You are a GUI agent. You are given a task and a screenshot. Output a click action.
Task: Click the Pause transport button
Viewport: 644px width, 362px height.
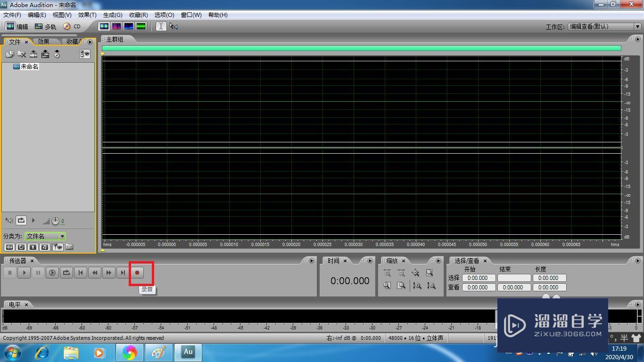(38, 272)
